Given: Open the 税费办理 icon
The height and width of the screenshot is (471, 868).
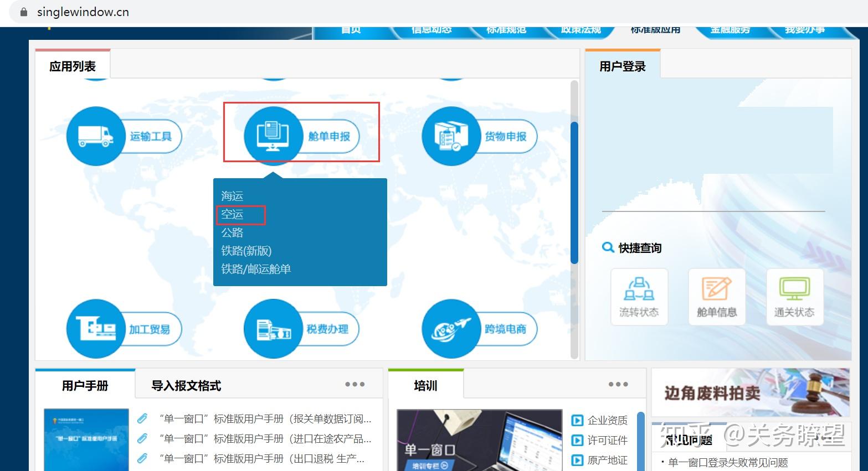Looking at the screenshot, I should (x=273, y=329).
